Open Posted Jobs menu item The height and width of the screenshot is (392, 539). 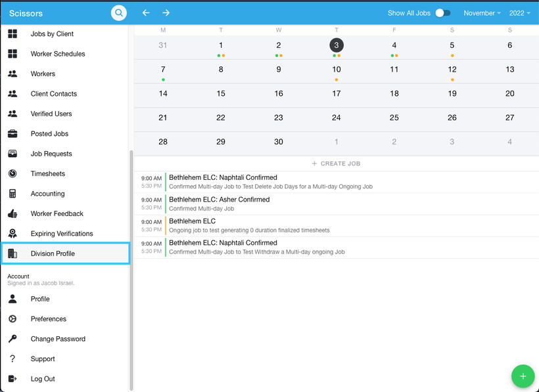[x=65, y=133]
